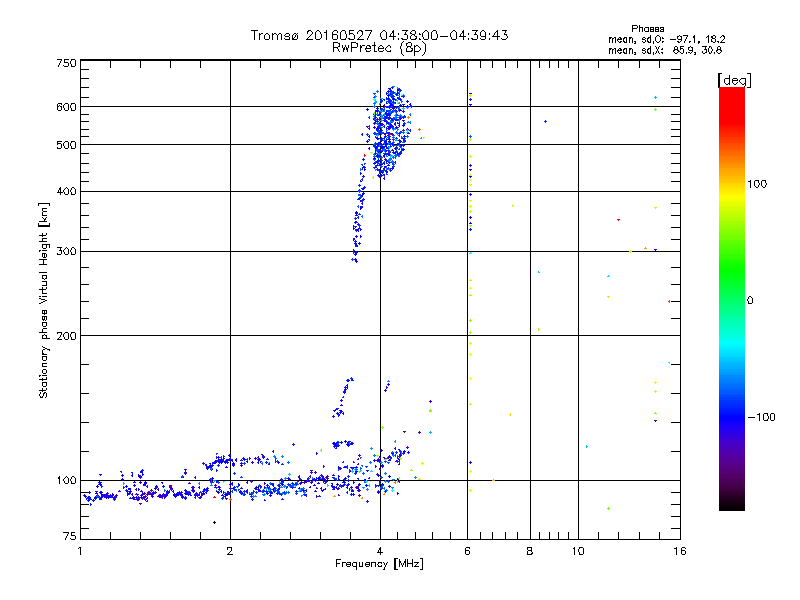Viewport: 800px width, 600px height.
Task: Click the colorbar tick label '0'
Action: (750, 301)
